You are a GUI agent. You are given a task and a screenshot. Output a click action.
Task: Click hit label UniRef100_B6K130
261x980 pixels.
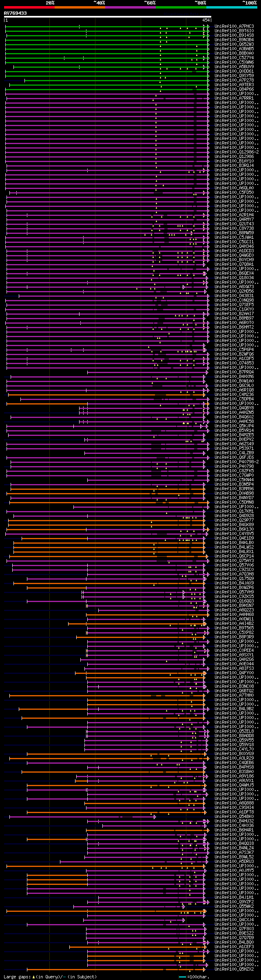tap(234, 529)
